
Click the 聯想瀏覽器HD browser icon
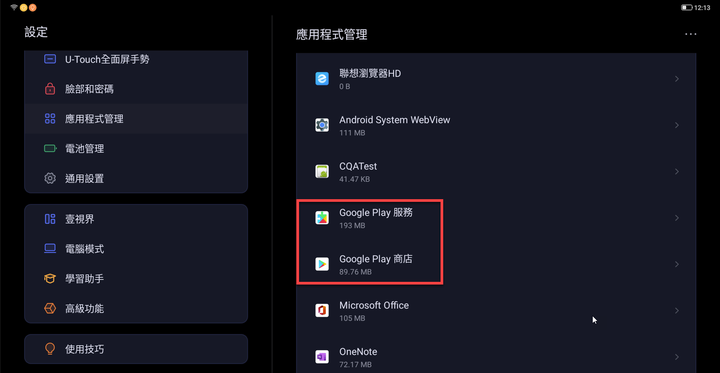322,79
